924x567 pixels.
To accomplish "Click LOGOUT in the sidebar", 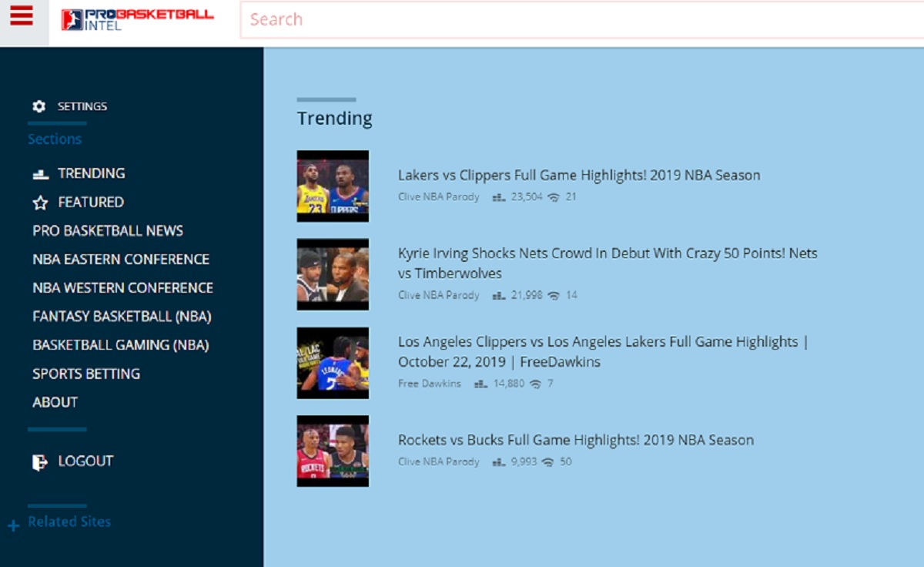I will coord(85,461).
